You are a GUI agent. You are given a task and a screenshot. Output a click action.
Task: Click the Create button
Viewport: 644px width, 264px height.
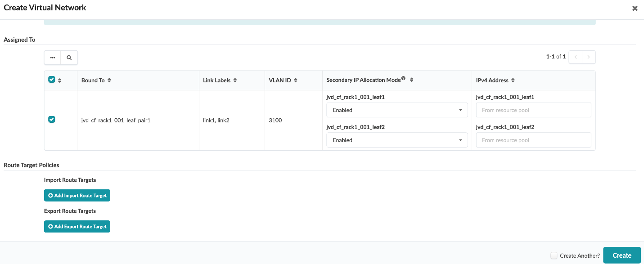(x=622, y=255)
